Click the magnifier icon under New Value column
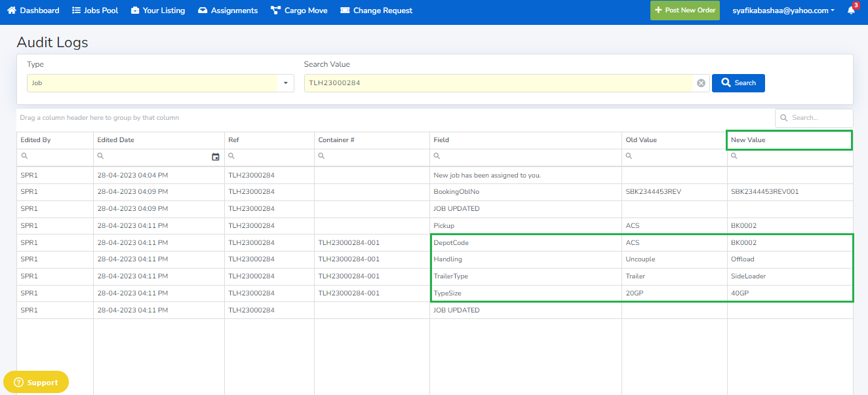 [x=734, y=157]
